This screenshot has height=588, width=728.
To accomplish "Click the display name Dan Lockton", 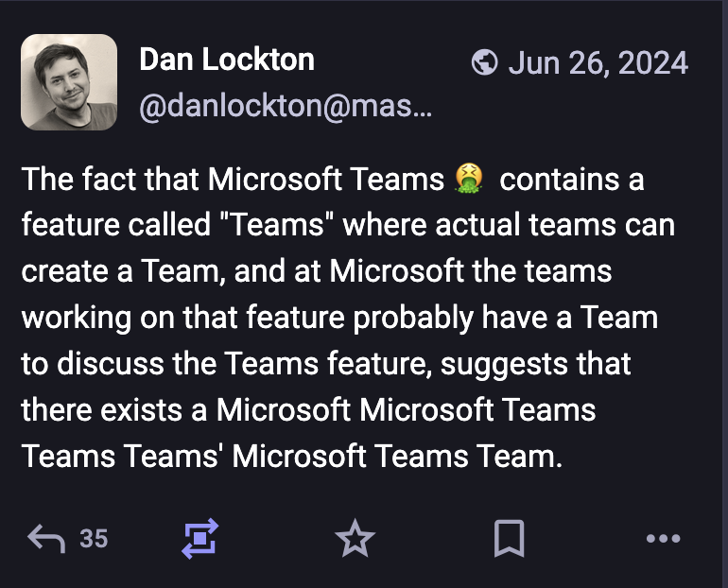I will pos(227,60).
